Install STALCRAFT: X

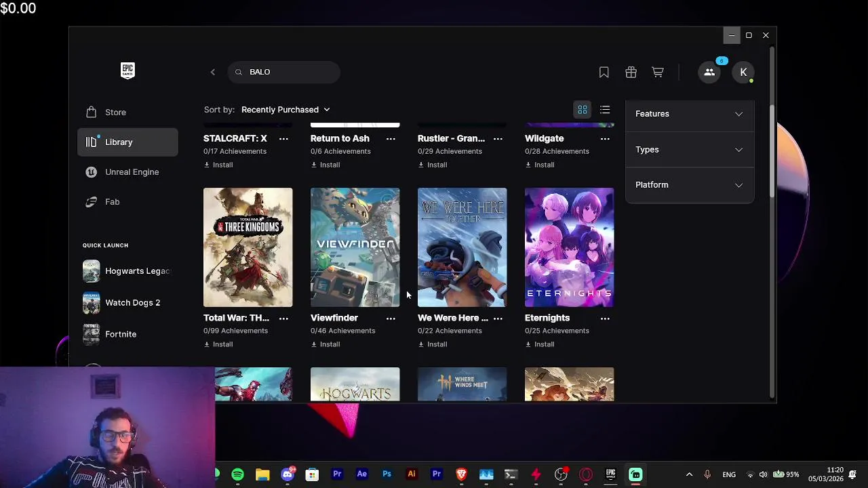pos(218,165)
